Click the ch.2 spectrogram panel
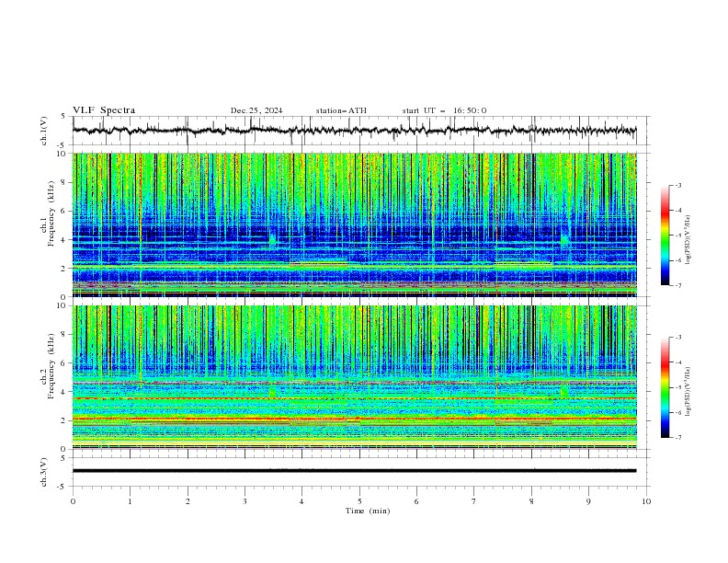Screen dimensions: 728x563 click(x=355, y=377)
